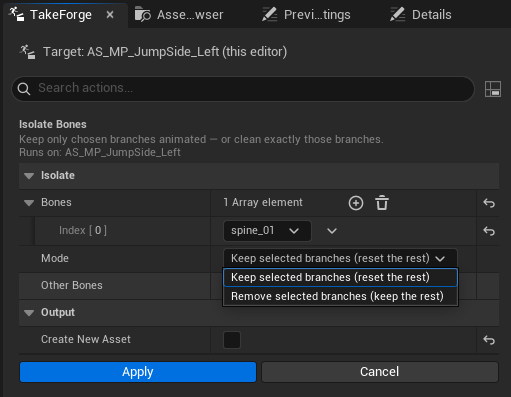Click the '1 Array element' text
511x397 pixels.
[x=263, y=202]
